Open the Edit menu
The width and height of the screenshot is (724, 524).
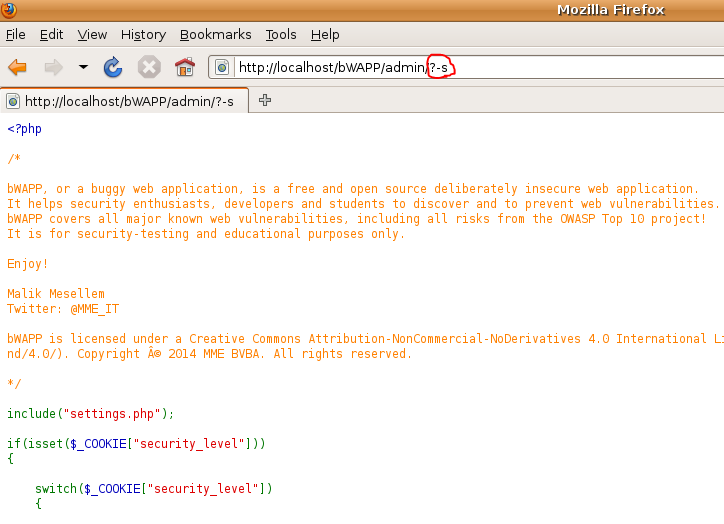click(x=51, y=35)
